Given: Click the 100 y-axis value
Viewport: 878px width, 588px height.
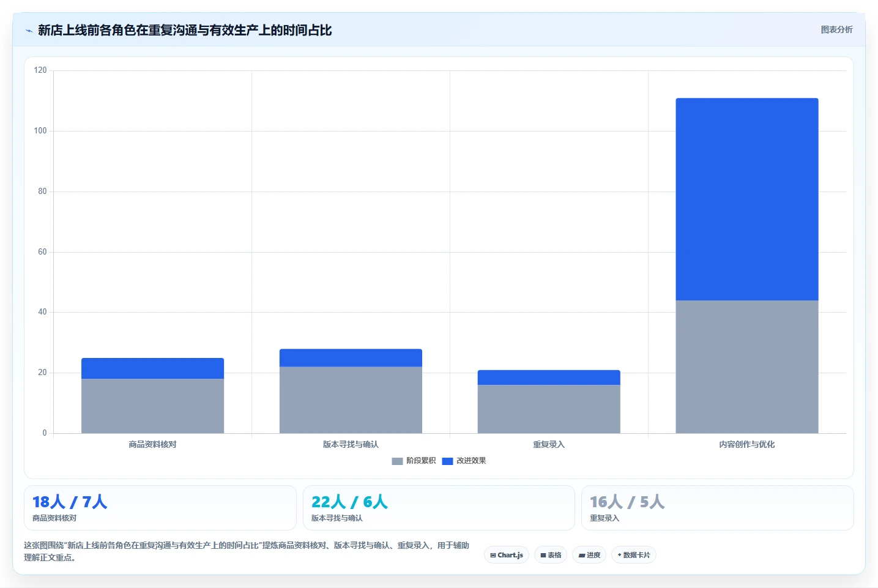Looking at the screenshot, I should (40, 131).
